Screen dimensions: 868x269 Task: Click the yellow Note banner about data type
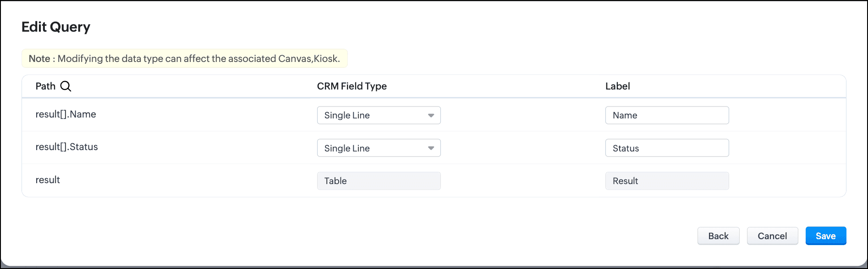pyautogui.click(x=184, y=59)
